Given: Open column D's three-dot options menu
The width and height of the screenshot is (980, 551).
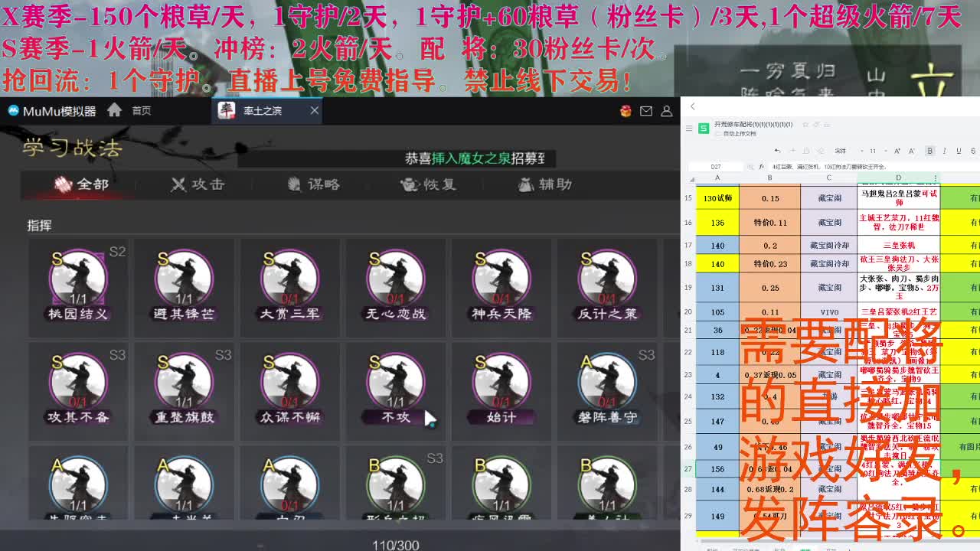Looking at the screenshot, I should click(x=936, y=178).
